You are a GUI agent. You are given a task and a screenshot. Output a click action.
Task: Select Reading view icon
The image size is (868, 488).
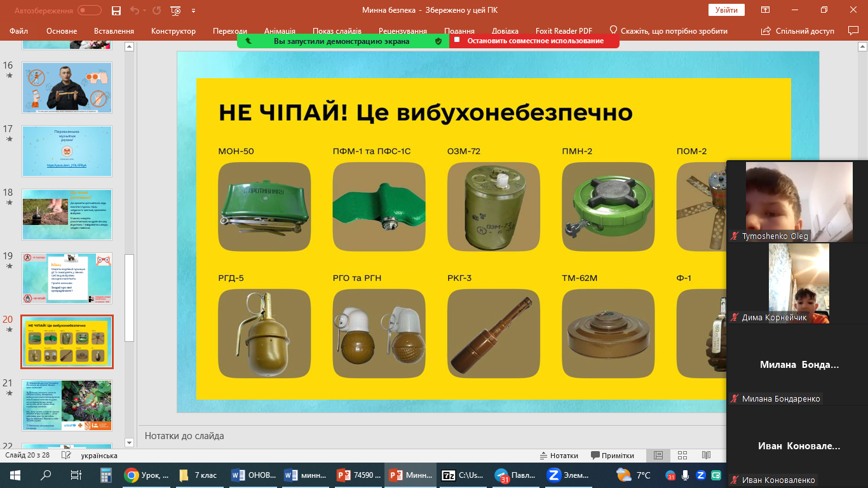point(706,456)
